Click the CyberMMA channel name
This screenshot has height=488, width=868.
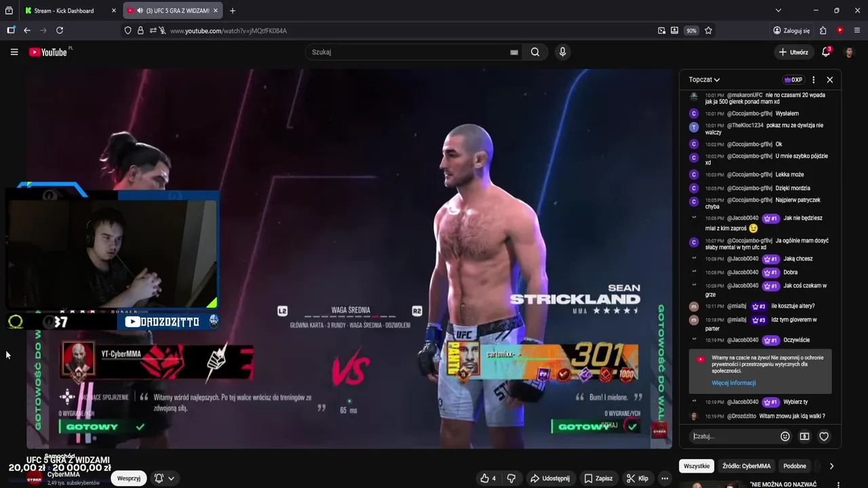pyautogui.click(x=63, y=474)
